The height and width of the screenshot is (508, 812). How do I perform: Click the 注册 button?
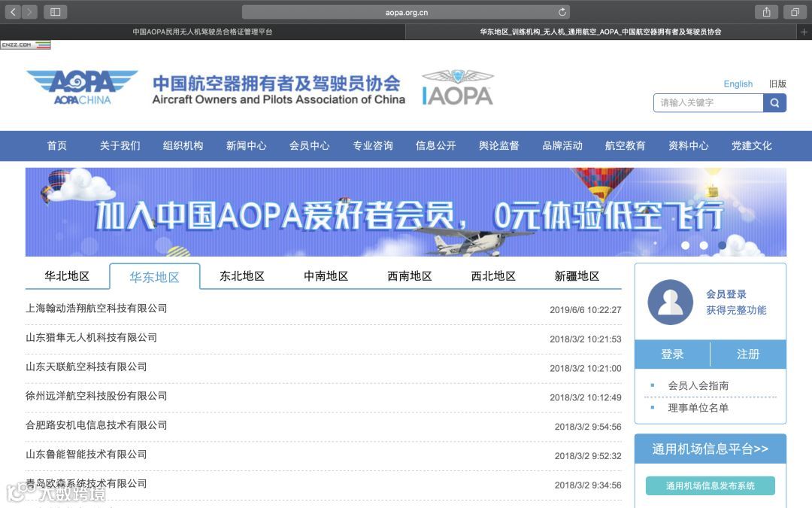coord(748,354)
